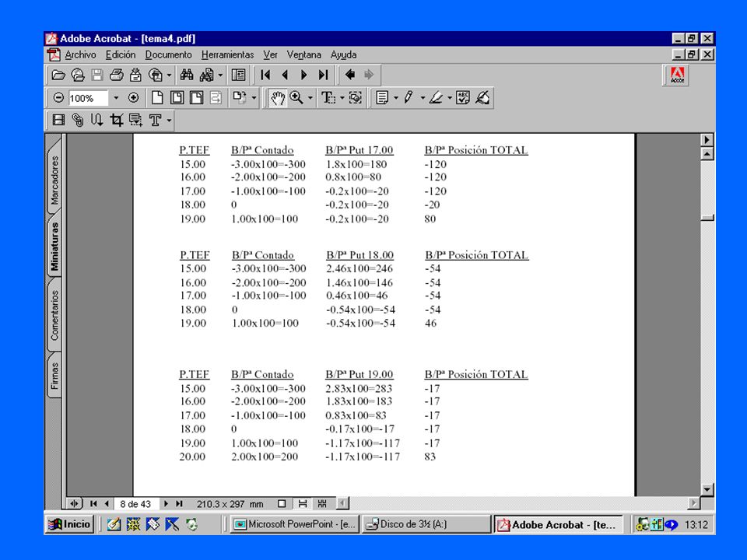The height and width of the screenshot is (560, 747).
Task: Click the Save diskette icon
Action: 97,75
